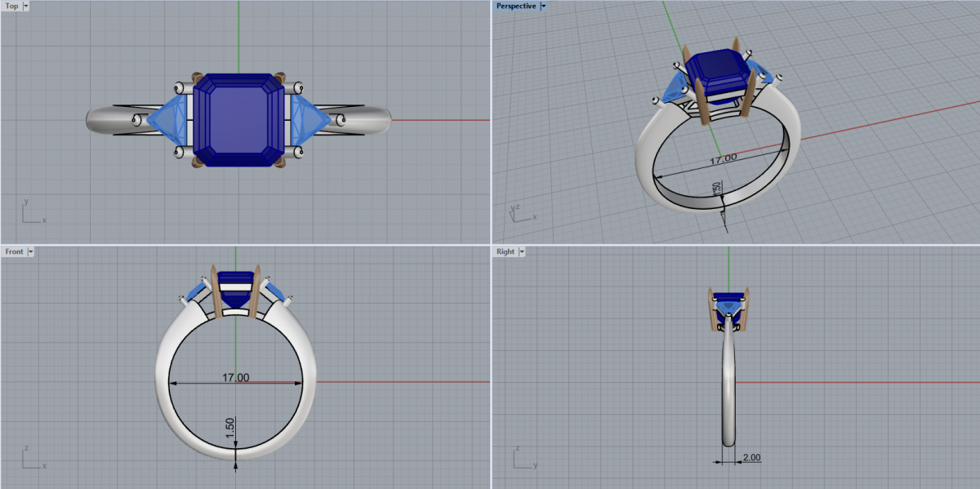Click the Front viewport title label
This screenshot has width=980, height=489.
pyautogui.click(x=14, y=251)
